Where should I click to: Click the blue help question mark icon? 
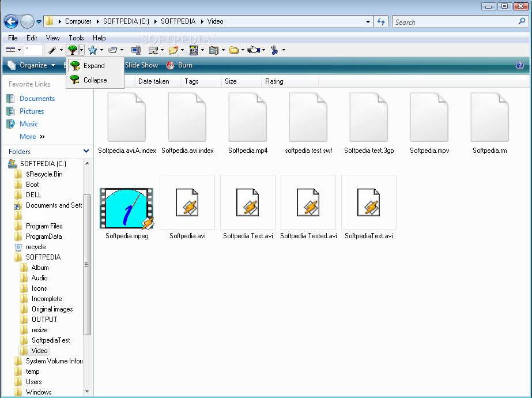(520, 65)
